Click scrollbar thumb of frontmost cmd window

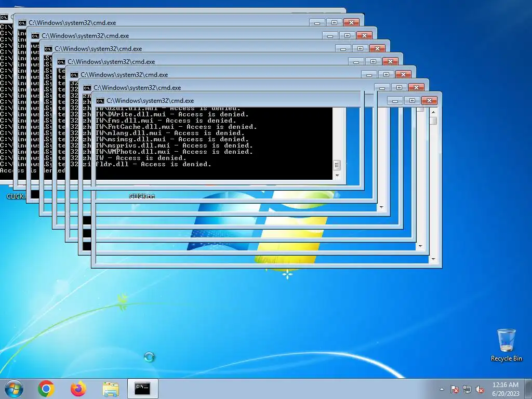coord(433,121)
